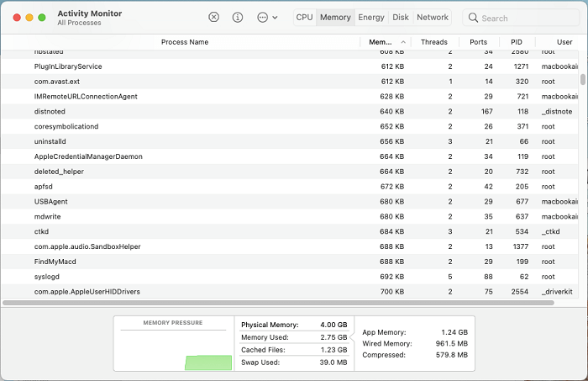Viewport: 588px width, 381px height.
Task: Select the com.avast.ext process
Action: coord(290,82)
